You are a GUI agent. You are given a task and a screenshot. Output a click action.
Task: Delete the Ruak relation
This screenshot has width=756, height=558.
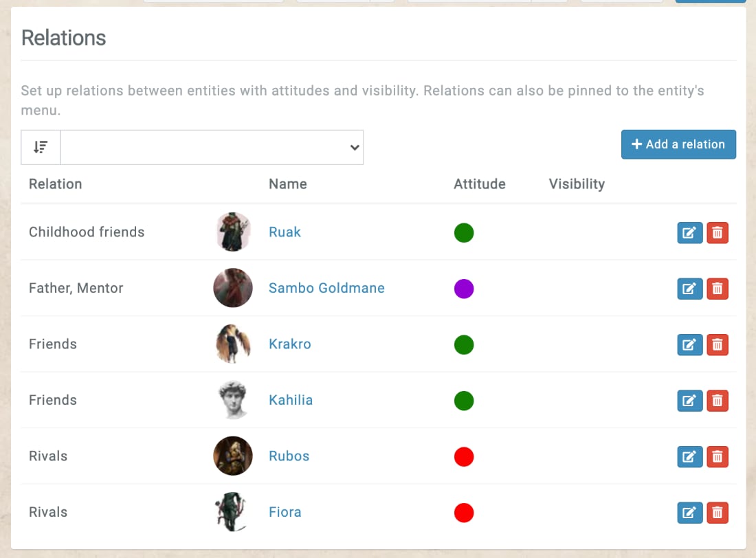coord(718,233)
